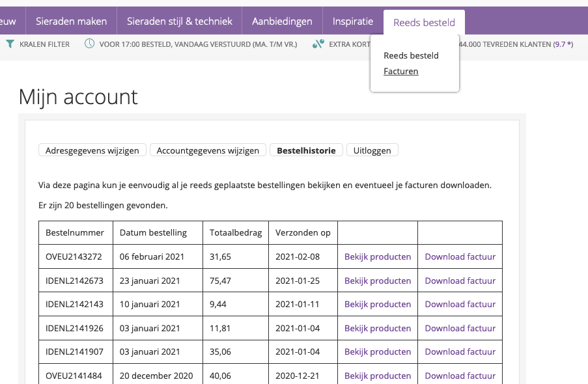Go to the Inspiratie tab

point(353,21)
